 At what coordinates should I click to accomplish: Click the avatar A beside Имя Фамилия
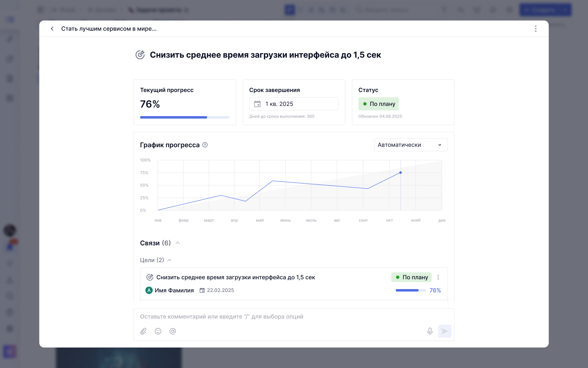(x=149, y=290)
